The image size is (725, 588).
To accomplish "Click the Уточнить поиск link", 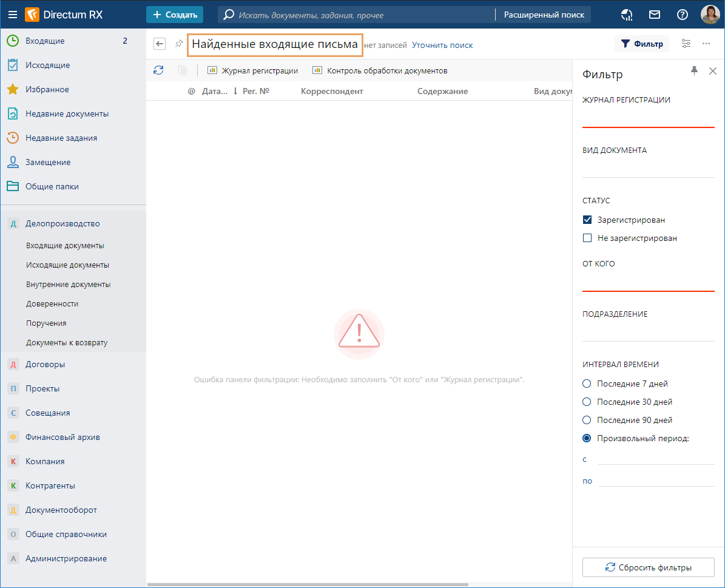I will pos(442,45).
